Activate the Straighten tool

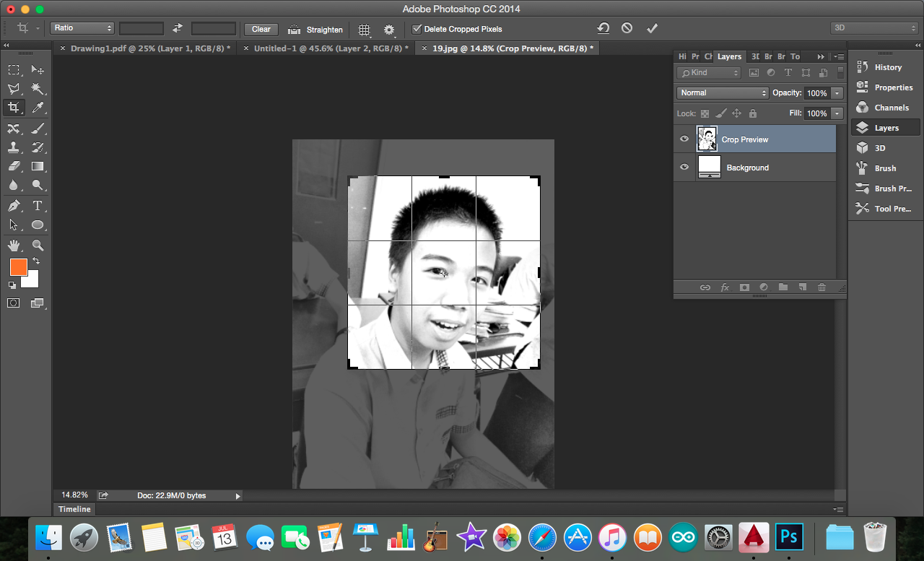(315, 30)
